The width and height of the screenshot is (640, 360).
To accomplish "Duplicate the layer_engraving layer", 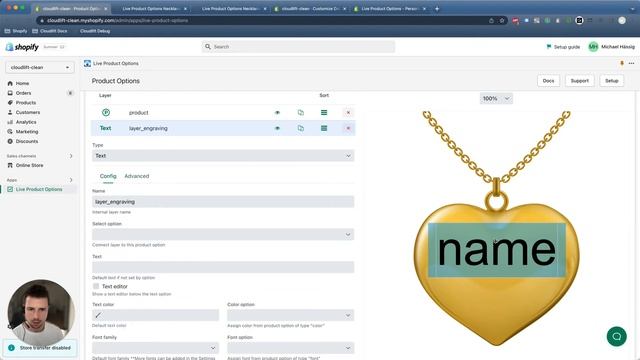I will tap(301, 128).
